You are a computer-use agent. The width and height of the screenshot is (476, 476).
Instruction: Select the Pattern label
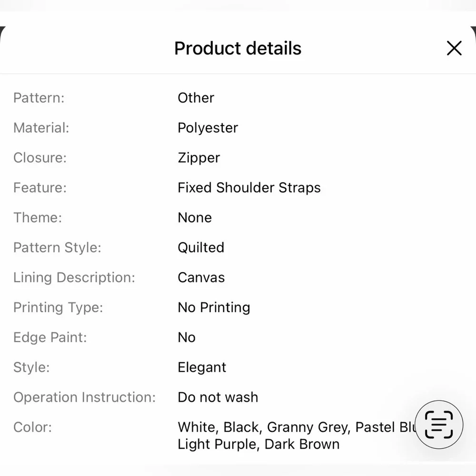pyautogui.click(x=39, y=98)
